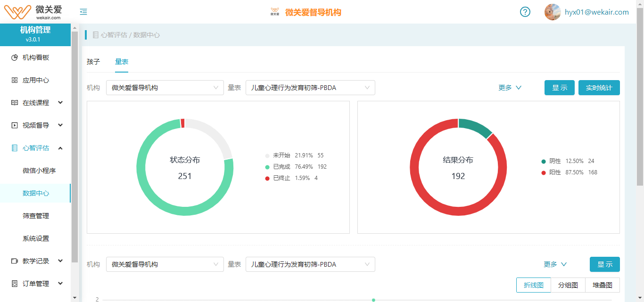Switch to the 孩子 tab
This screenshot has height=302, width=644.
pyautogui.click(x=93, y=62)
